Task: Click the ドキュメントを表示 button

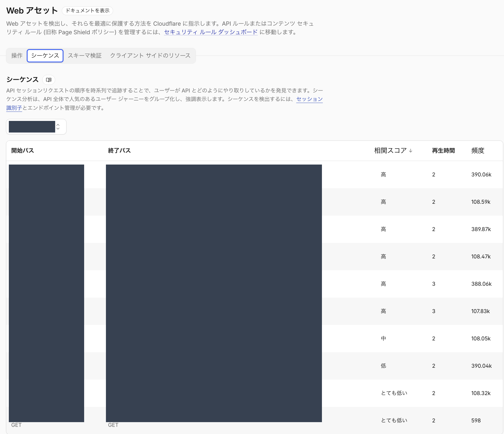Action: [x=87, y=10]
